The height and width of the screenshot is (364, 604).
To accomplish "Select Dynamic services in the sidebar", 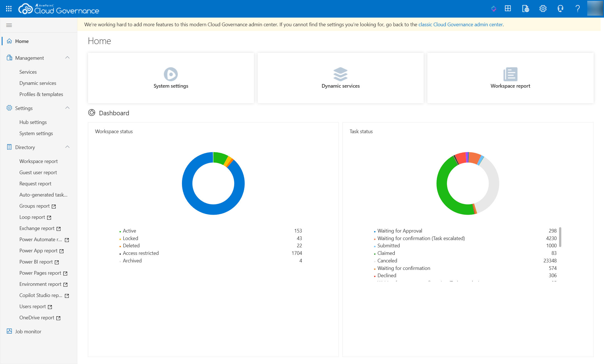I will click(38, 83).
